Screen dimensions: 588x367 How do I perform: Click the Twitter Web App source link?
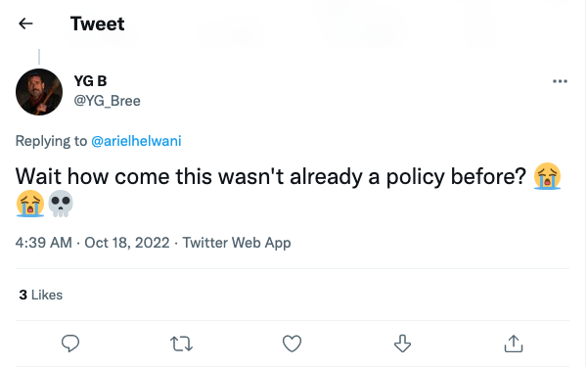click(x=237, y=243)
